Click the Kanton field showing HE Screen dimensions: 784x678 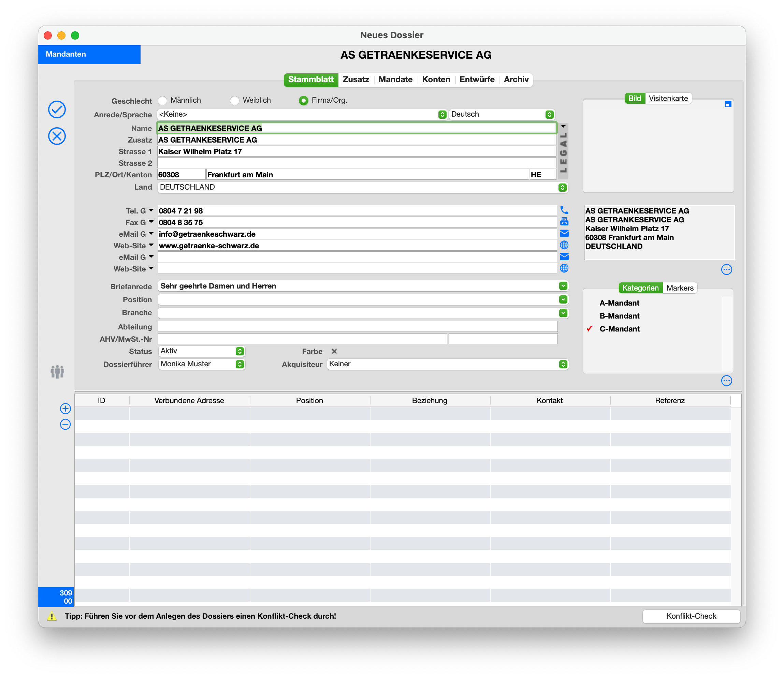(542, 175)
